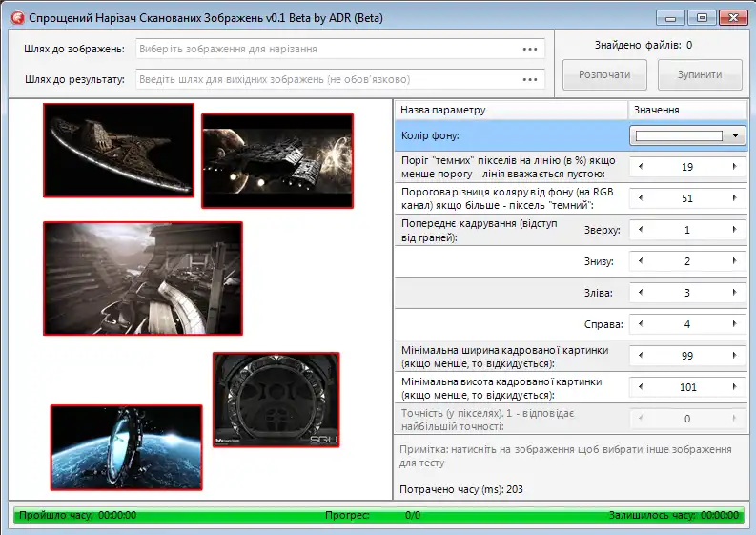Decrease the Зверху crop offset

coord(641,230)
